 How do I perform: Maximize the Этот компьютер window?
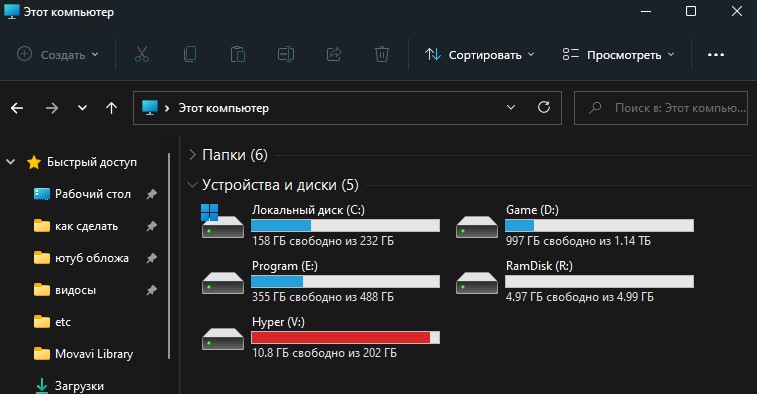tap(691, 11)
